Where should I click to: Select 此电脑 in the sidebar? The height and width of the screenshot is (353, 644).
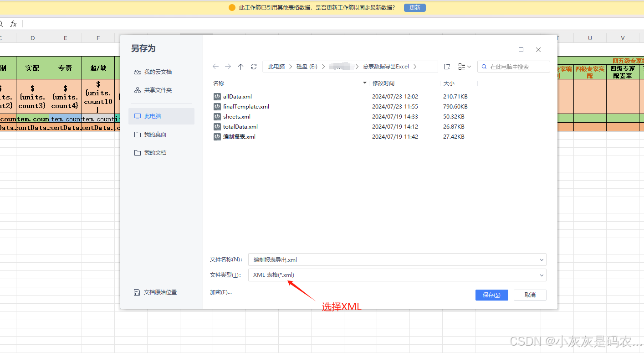[162, 116]
